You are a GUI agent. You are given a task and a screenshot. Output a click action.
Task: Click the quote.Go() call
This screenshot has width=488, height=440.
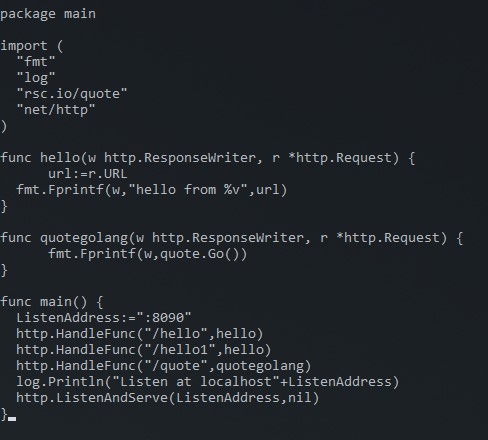pyautogui.click(x=200, y=254)
